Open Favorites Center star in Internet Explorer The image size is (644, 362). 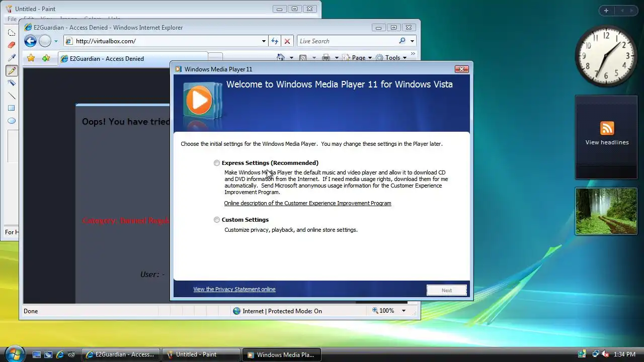tap(31, 58)
